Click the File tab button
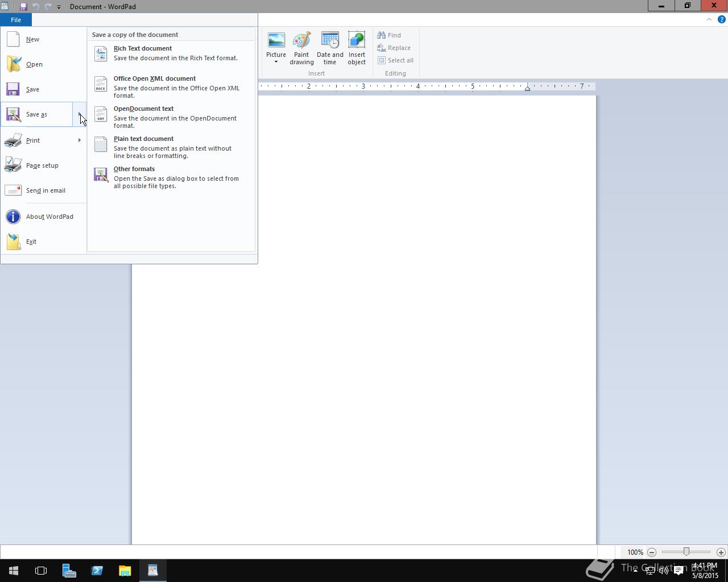The image size is (728, 582). pos(16,20)
